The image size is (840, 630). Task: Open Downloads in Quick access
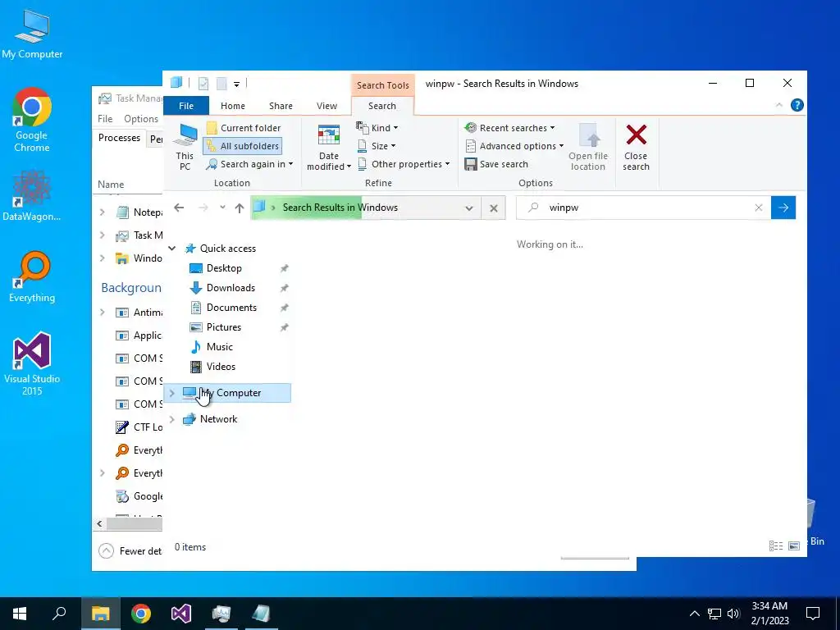pos(231,288)
